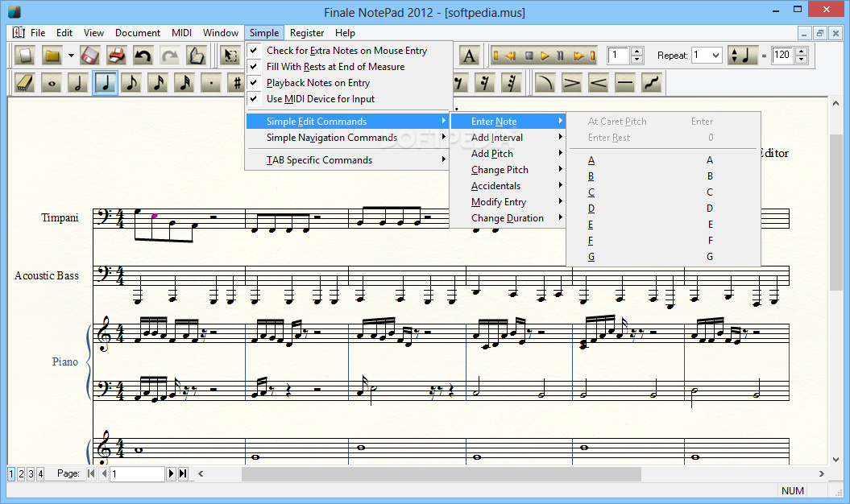Increase the tempo value with up arrow
The width and height of the screenshot is (850, 504).
(x=801, y=52)
